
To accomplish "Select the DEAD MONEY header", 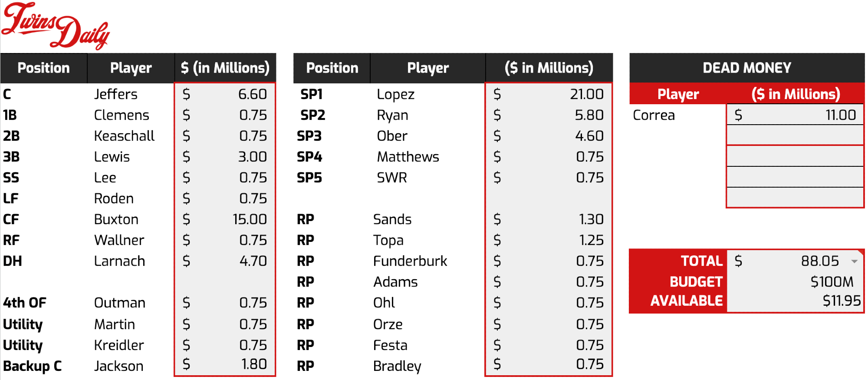I will click(x=746, y=68).
